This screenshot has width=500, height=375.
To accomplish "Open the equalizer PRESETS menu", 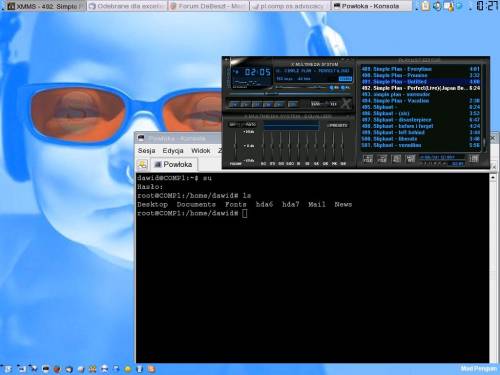I will 338,125.
